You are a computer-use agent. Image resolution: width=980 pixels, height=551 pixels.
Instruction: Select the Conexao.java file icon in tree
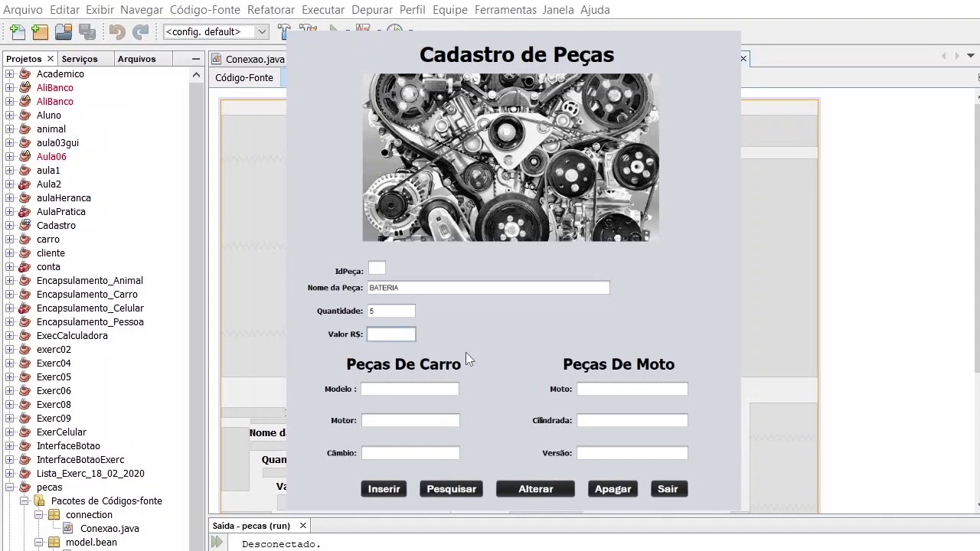coord(68,529)
